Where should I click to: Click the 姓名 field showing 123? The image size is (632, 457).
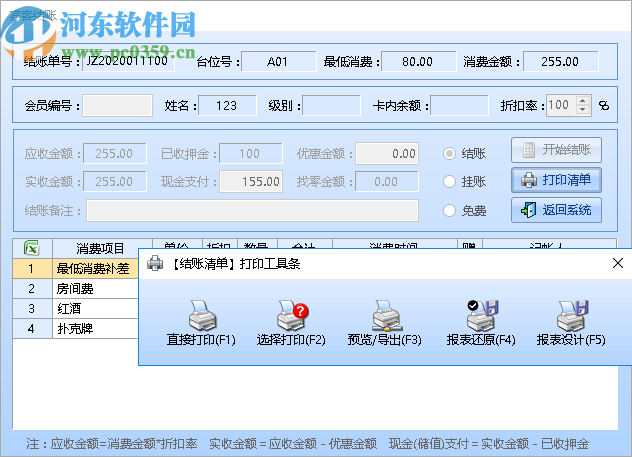click(x=227, y=106)
